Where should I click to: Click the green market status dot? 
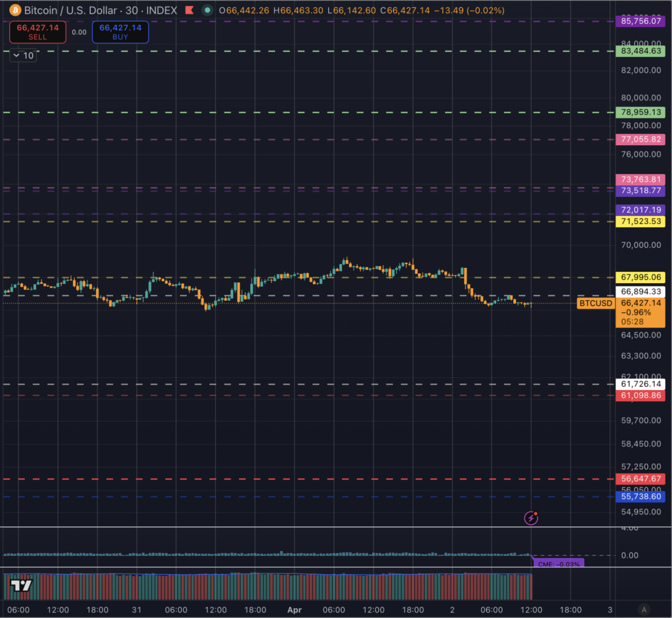pyautogui.click(x=207, y=11)
